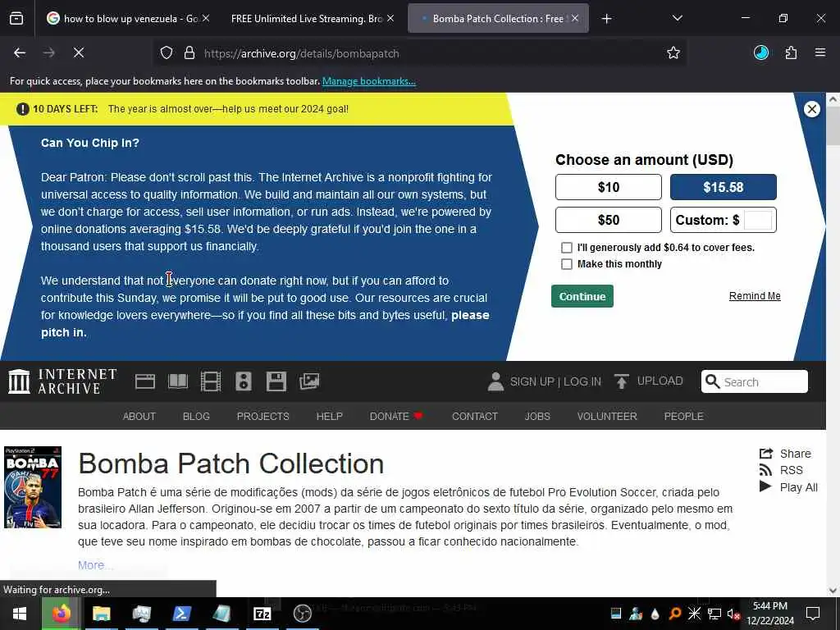Choose the $10 donation amount
The width and height of the screenshot is (840, 630).
click(609, 187)
